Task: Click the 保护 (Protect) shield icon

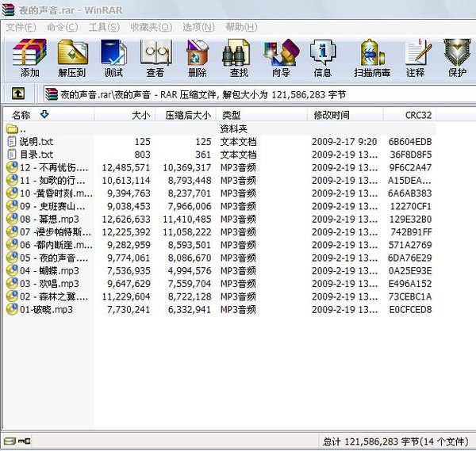Action: (457, 52)
